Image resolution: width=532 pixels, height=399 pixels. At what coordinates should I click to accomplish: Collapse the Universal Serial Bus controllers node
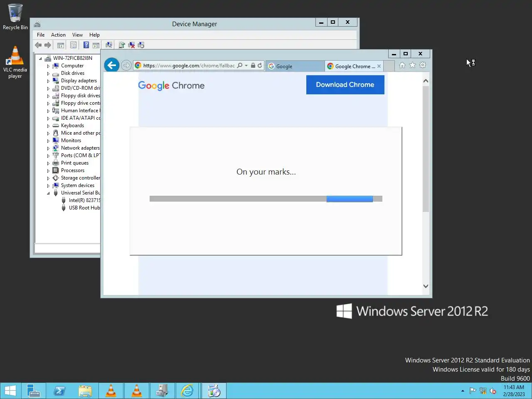(x=48, y=193)
